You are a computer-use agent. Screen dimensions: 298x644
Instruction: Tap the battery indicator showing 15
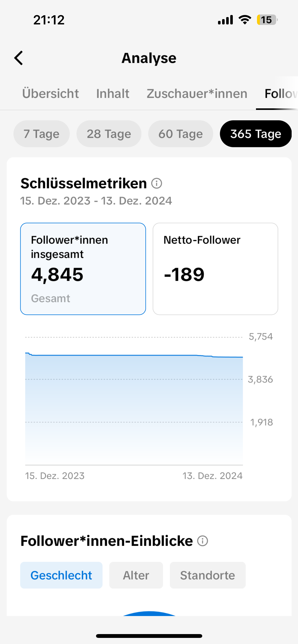click(x=267, y=20)
